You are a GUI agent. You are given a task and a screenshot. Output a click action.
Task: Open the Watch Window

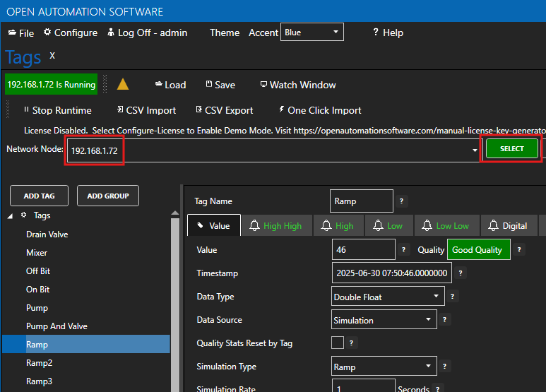coord(298,85)
